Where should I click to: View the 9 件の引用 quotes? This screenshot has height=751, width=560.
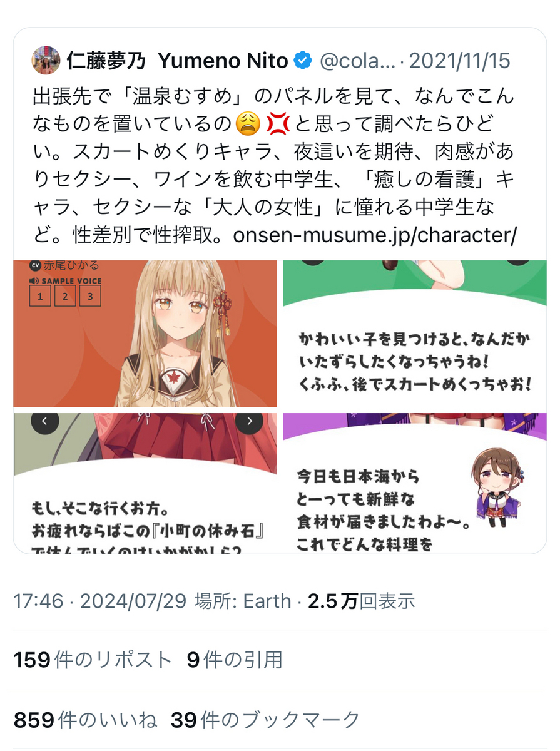[x=235, y=660]
